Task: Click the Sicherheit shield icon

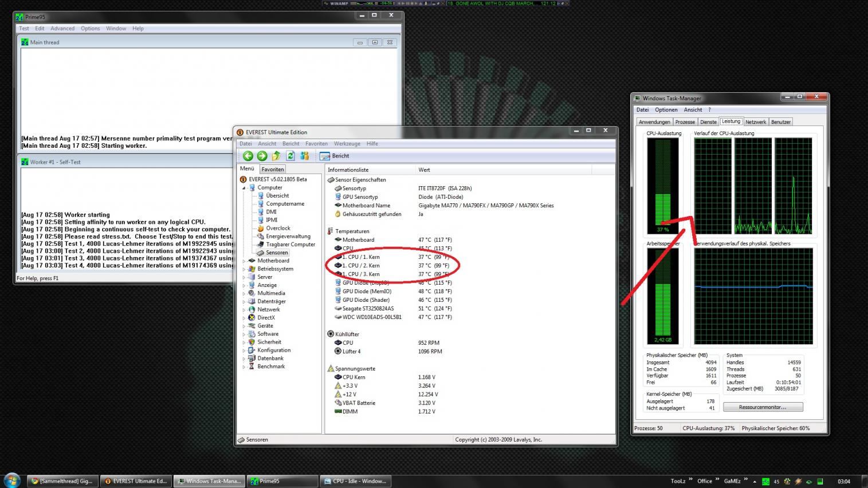Action: pyautogui.click(x=252, y=342)
